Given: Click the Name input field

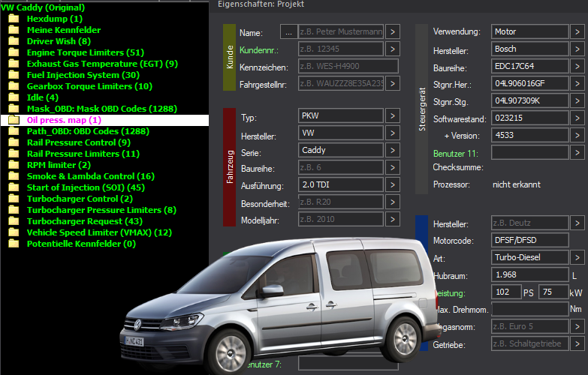Looking at the screenshot, I should point(341,31).
